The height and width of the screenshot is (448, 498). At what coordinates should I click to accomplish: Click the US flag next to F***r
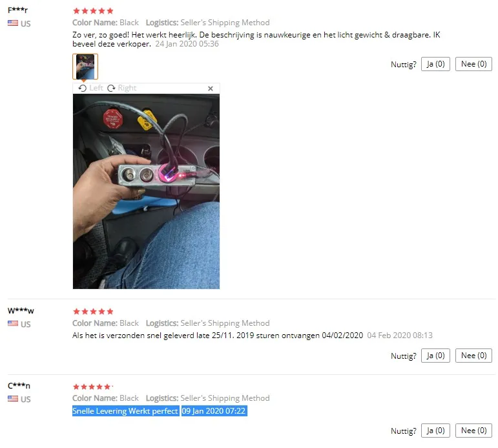pos(13,23)
